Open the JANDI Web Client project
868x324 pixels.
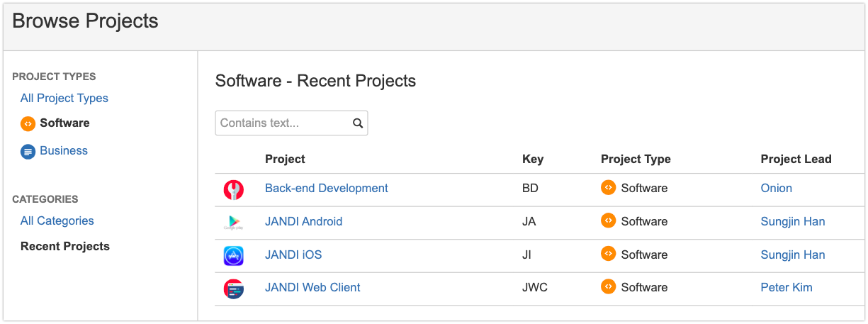point(312,287)
